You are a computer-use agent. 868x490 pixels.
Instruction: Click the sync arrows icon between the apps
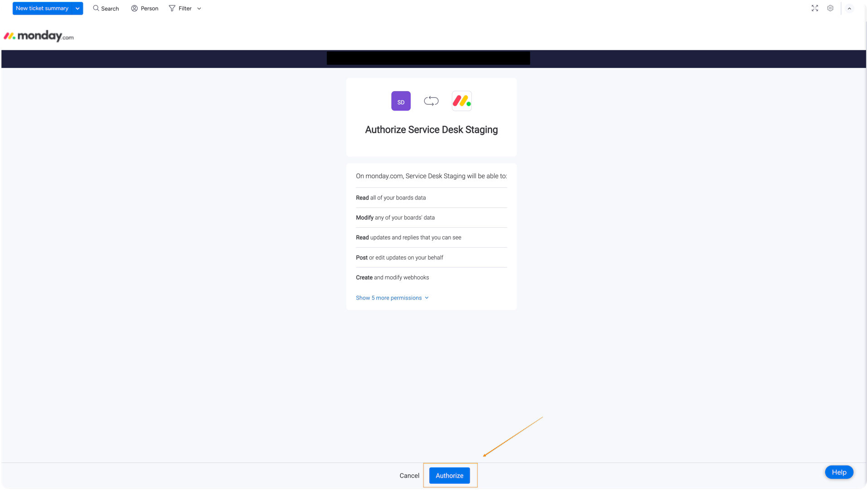pos(431,101)
